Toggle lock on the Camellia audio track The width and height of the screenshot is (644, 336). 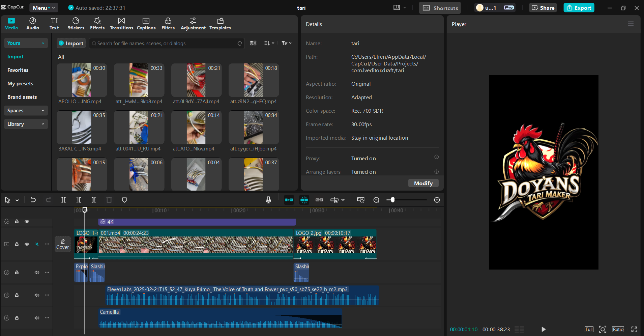click(x=17, y=318)
